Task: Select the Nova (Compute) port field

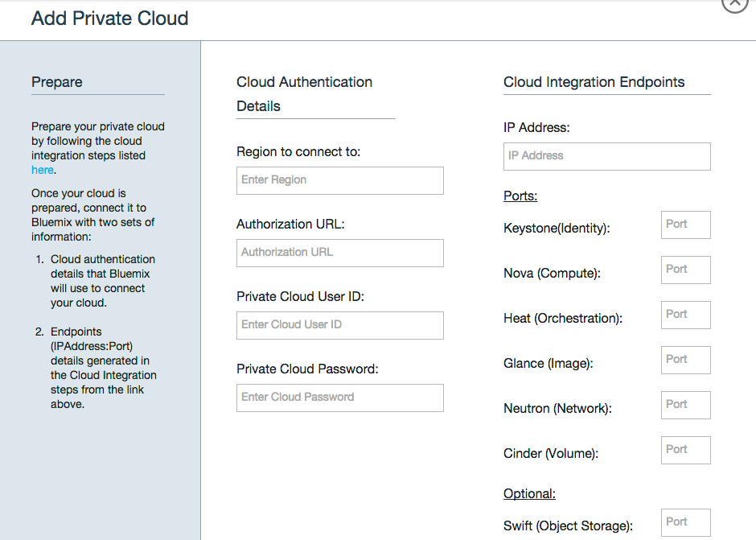Action: coord(685,270)
